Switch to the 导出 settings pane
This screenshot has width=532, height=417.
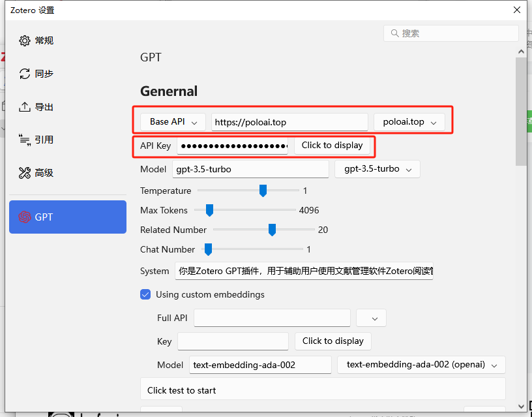point(68,106)
